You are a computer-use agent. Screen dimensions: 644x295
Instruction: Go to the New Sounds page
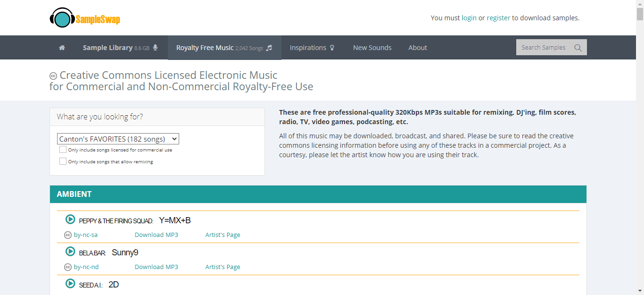tap(372, 48)
